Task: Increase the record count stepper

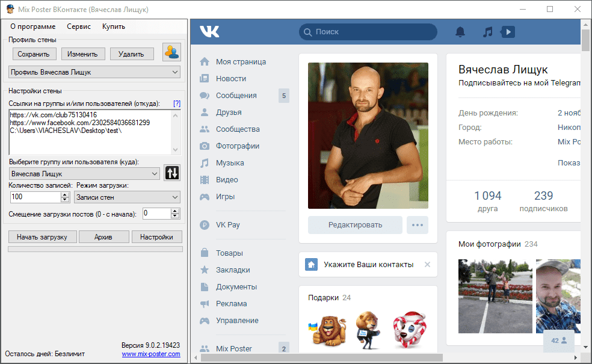Action: 65,194
